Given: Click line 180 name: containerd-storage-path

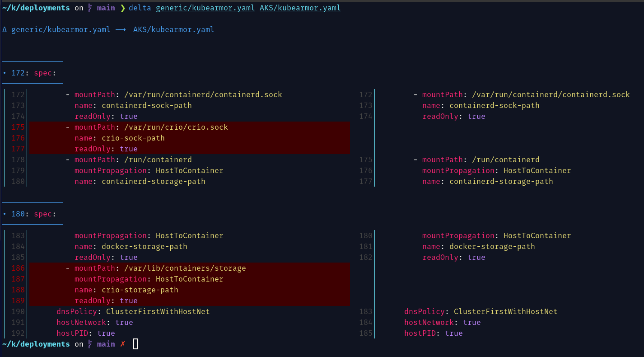Looking at the screenshot, I should coord(140,182).
